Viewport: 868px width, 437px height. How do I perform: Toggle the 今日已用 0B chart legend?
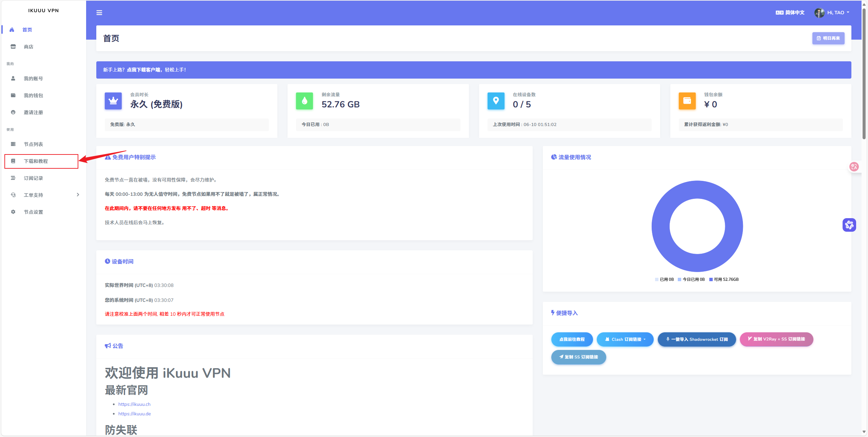691,279
